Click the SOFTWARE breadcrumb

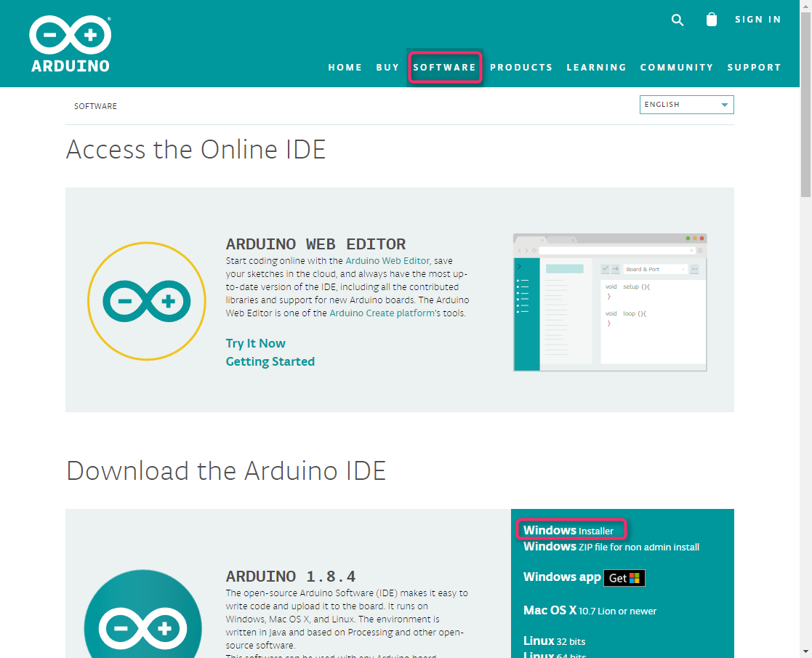(x=95, y=106)
